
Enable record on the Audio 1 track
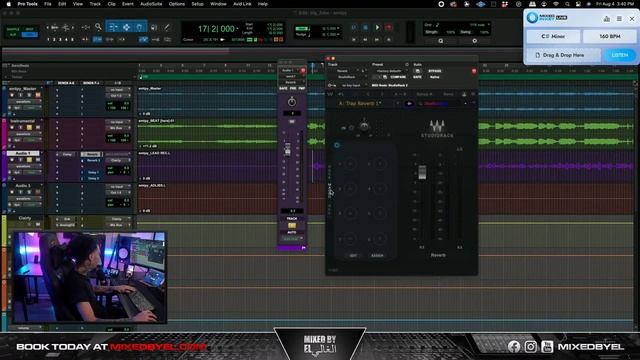click(x=12, y=160)
